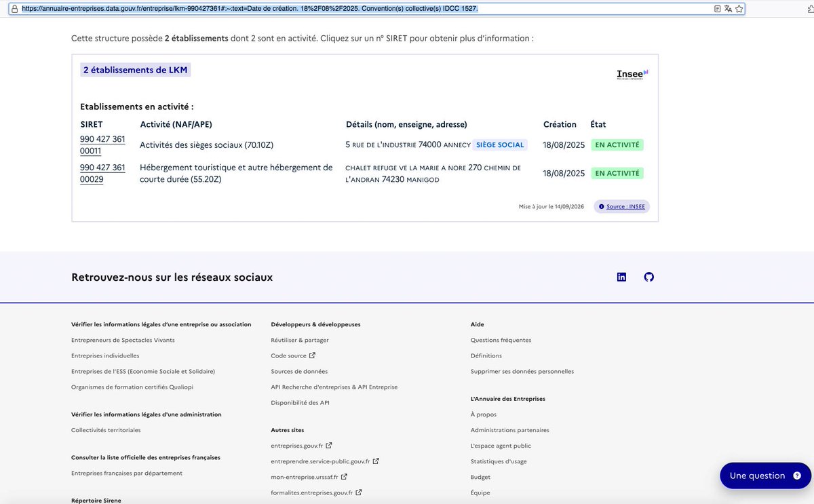Click the Répertoire Sirene heading

[x=96, y=500]
